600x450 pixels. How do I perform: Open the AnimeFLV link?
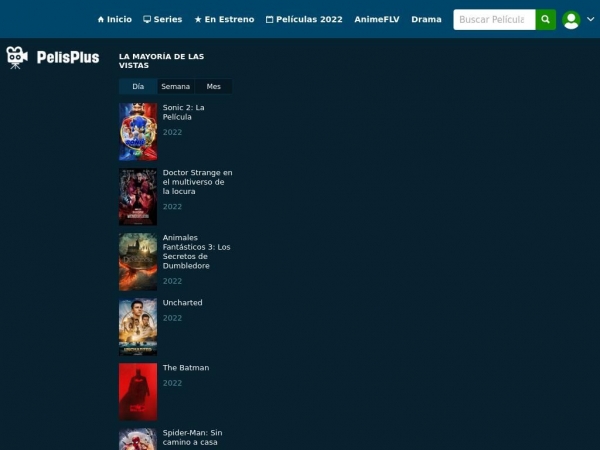[377, 20]
